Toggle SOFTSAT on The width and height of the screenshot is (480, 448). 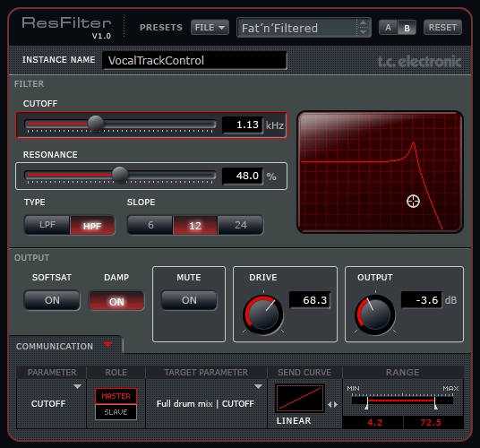(x=52, y=300)
